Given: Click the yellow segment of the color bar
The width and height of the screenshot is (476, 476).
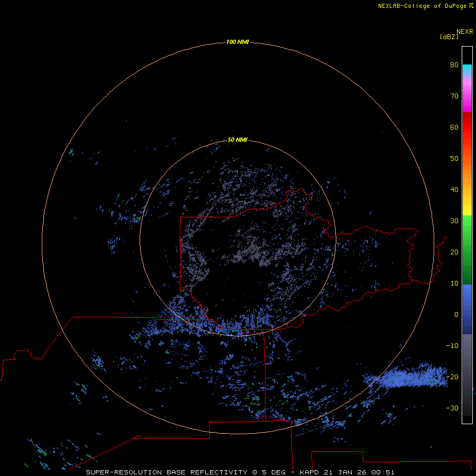Looking at the screenshot, I should (x=467, y=209).
